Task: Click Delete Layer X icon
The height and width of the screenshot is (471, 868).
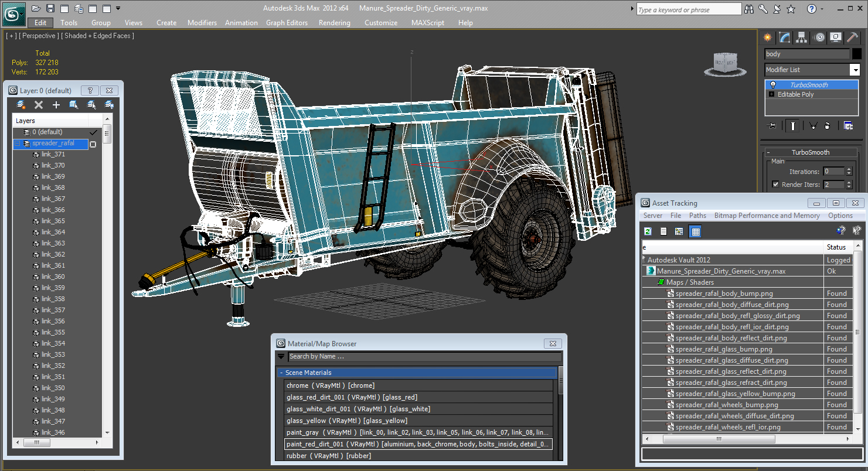Action: tap(39, 105)
